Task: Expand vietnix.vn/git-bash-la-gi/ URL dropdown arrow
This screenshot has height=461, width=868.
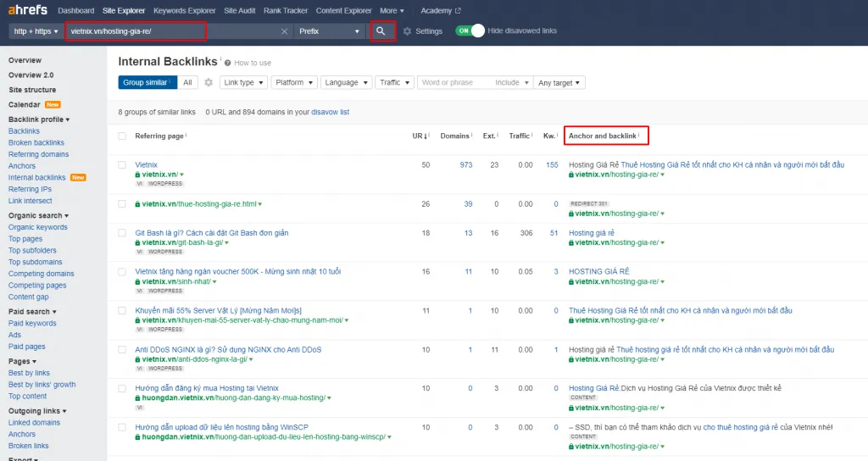Action: pyautogui.click(x=227, y=243)
